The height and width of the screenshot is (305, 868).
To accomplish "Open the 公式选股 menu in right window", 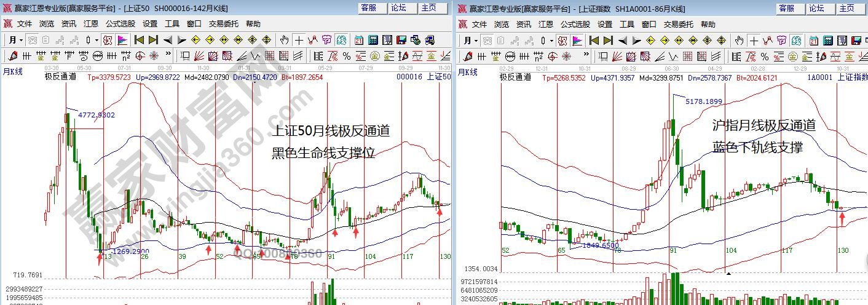I will click(575, 24).
